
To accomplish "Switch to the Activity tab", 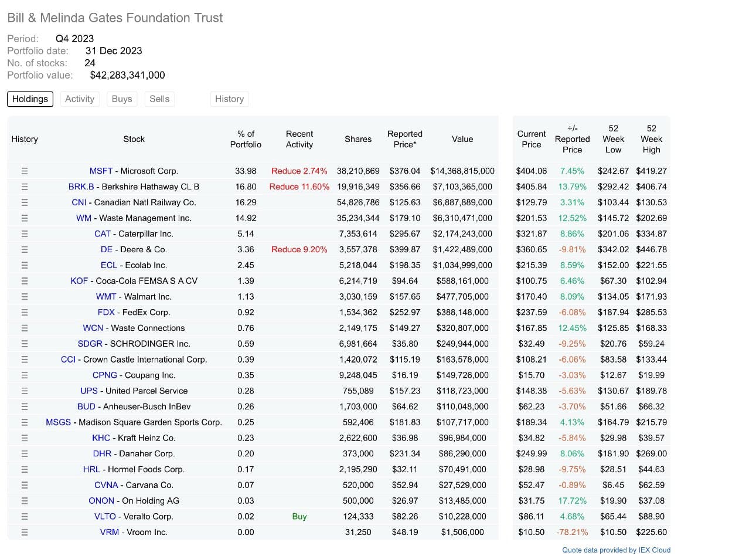I will coord(80,99).
